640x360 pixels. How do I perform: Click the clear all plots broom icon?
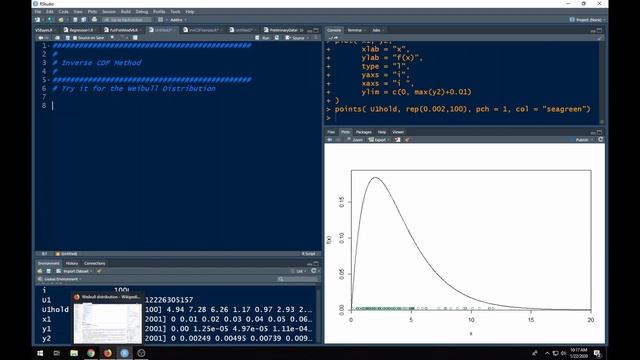click(407, 140)
